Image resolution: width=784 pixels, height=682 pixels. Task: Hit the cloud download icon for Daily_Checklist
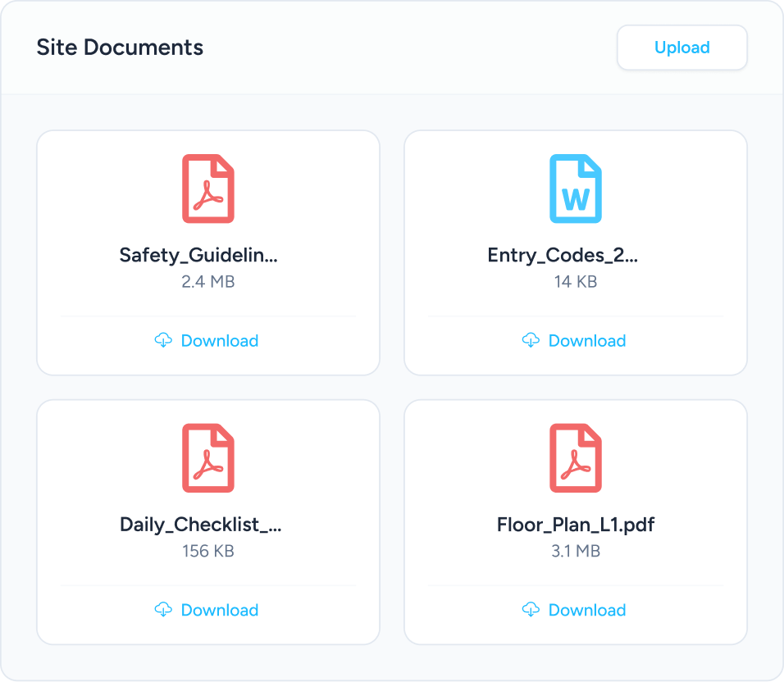click(163, 609)
